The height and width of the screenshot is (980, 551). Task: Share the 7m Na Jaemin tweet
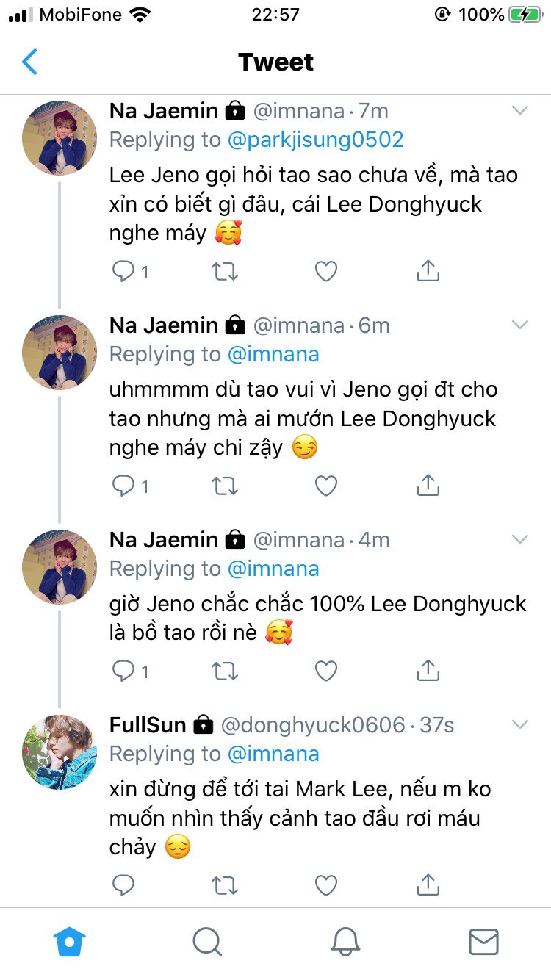(428, 272)
